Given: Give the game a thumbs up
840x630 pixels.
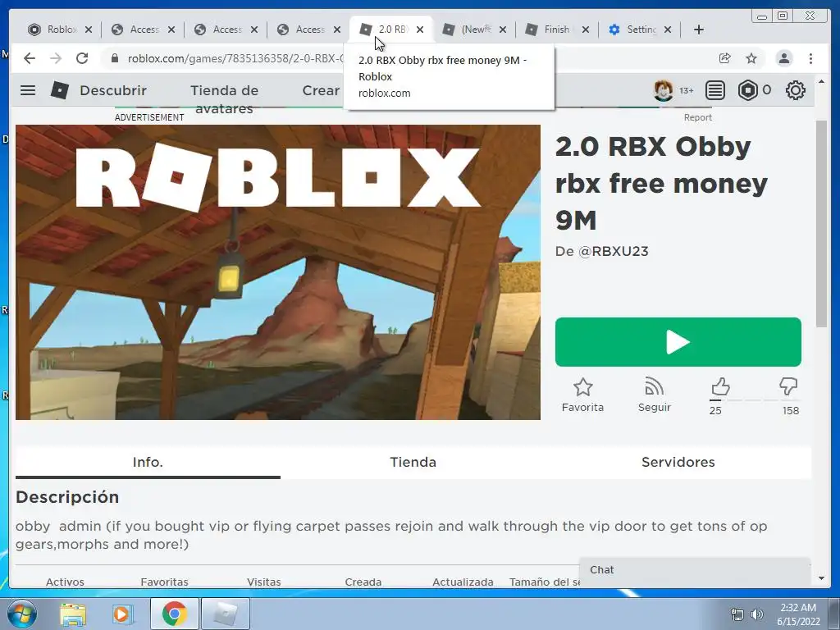Looking at the screenshot, I should click(x=720, y=386).
